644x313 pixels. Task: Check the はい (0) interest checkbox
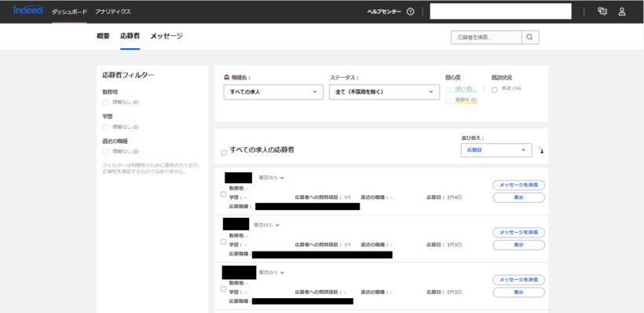[448, 90]
